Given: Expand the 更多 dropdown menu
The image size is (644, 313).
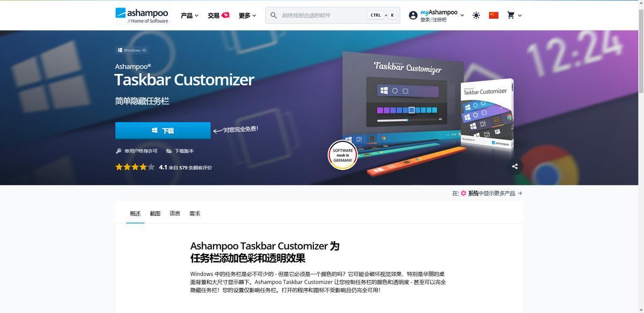Looking at the screenshot, I should [x=247, y=16].
